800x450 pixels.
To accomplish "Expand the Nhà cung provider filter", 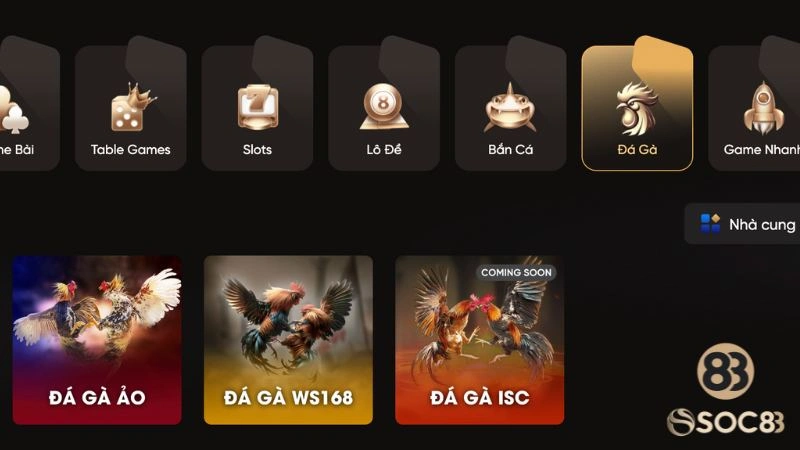I will (x=742, y=224).
